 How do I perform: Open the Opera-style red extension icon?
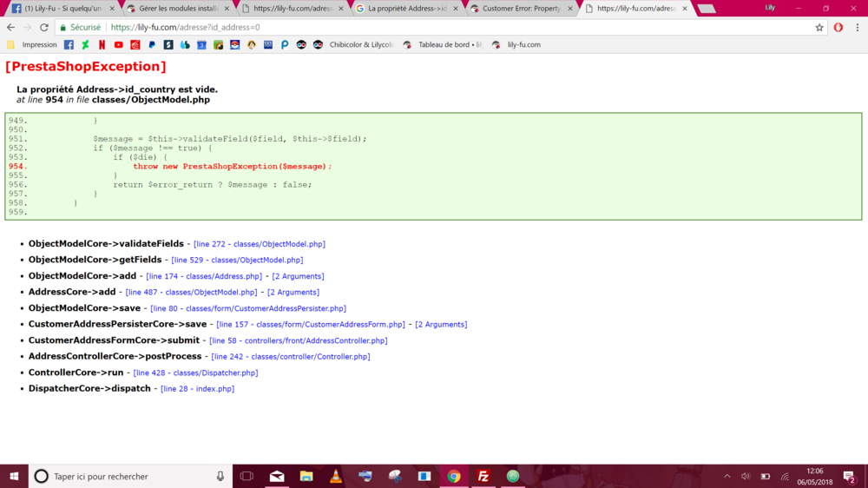point(838,27)
